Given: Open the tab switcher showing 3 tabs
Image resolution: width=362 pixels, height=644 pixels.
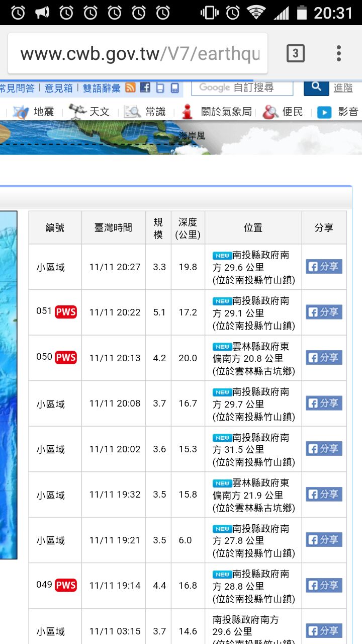Looking at the screenshot, I should pyautogui.click(x=295, y=53).
